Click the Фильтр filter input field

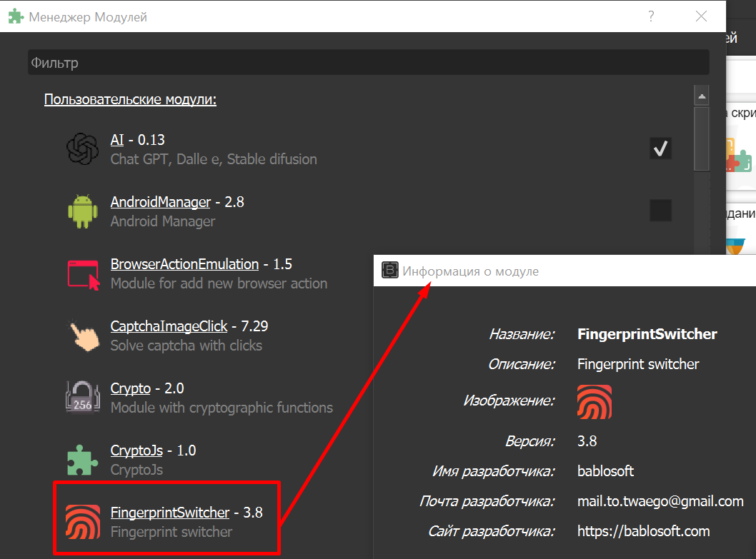368,63
